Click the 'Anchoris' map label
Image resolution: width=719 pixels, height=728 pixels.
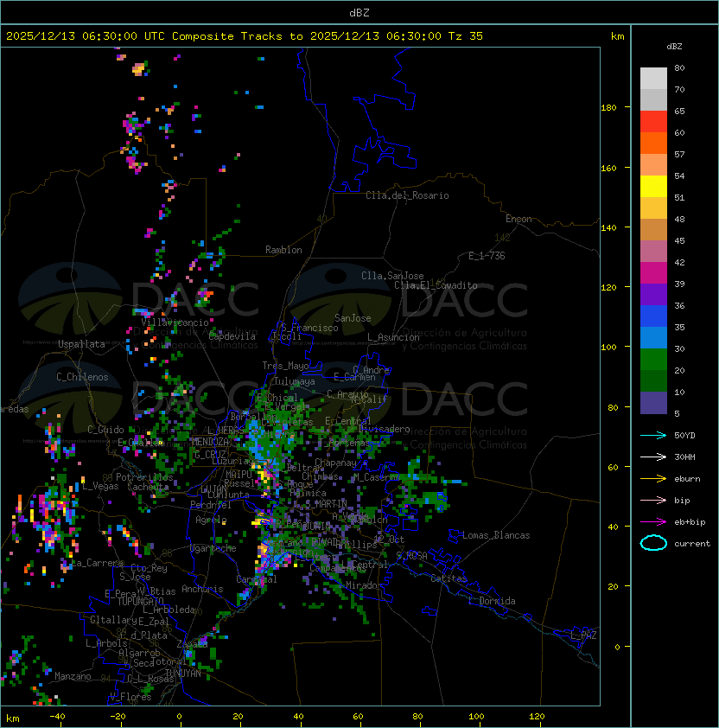point(202,589)
